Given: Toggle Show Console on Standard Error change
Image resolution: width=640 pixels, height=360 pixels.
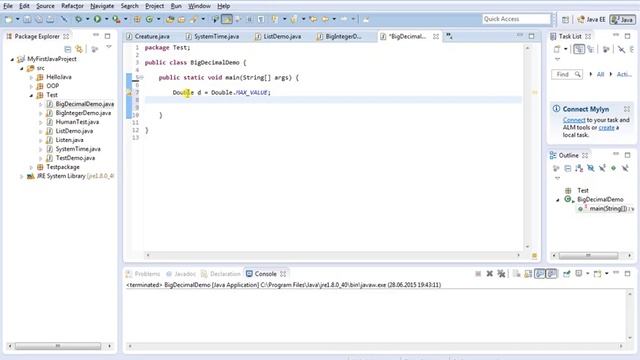Looking at the screenshot, I should (551, 273).
